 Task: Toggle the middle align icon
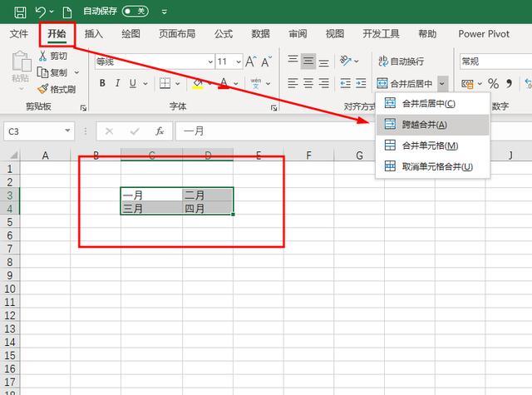308,62
